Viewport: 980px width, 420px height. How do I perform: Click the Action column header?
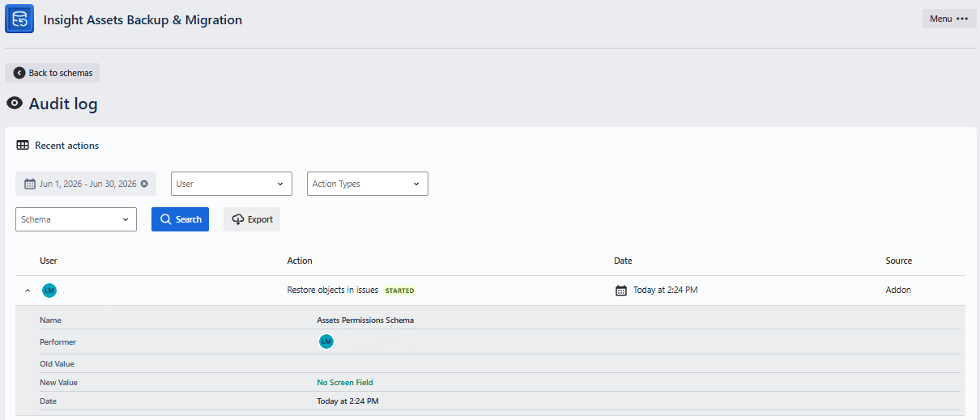(x=300, y=261)
